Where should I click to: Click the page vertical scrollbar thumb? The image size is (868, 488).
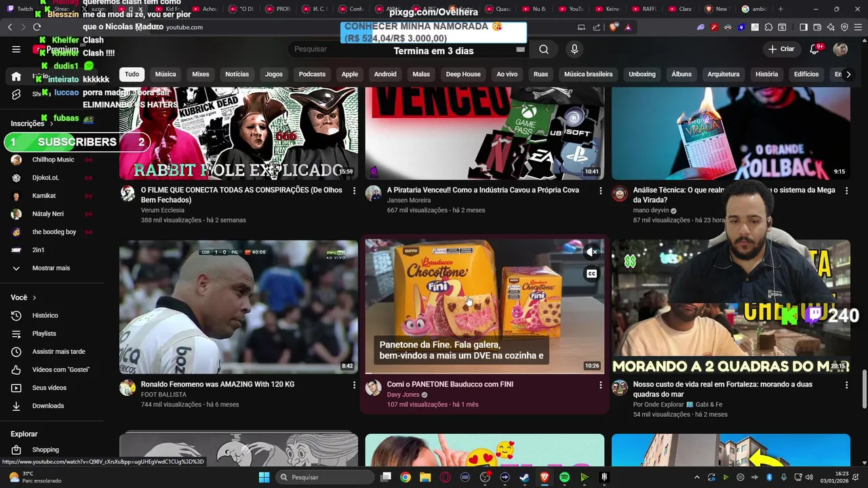click(x=864, y=389)
